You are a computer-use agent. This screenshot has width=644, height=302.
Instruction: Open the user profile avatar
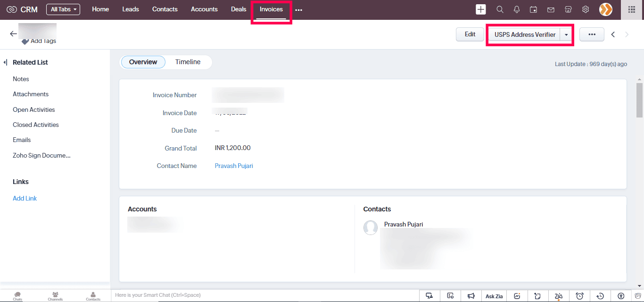(606, 9)
